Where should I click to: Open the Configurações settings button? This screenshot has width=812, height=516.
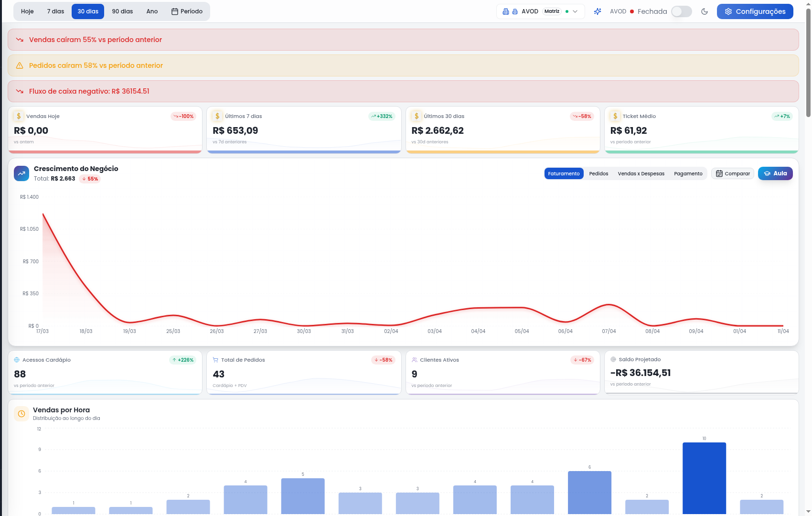pyautogui.click(x=755, y=11)
